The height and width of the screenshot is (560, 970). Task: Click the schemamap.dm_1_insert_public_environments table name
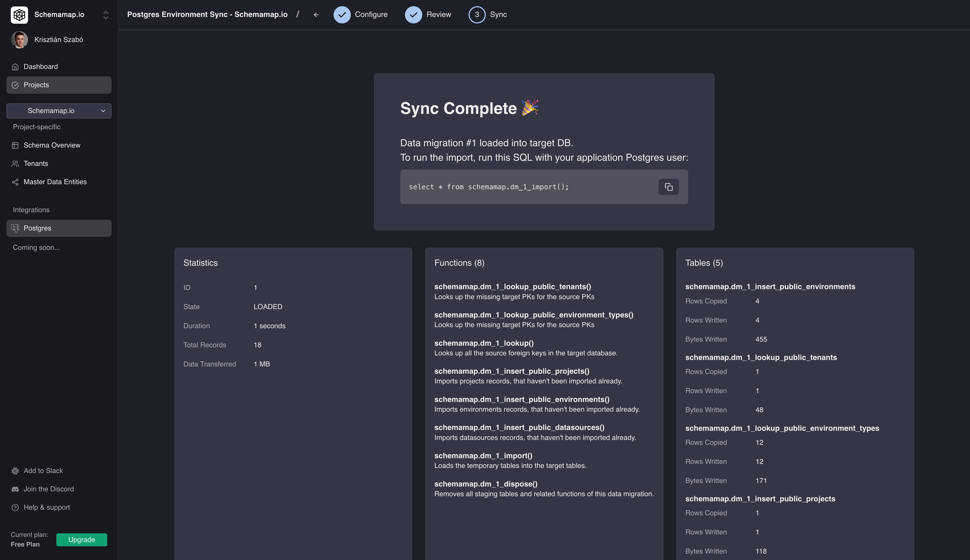pyautogui.click(x=770, y=286)
